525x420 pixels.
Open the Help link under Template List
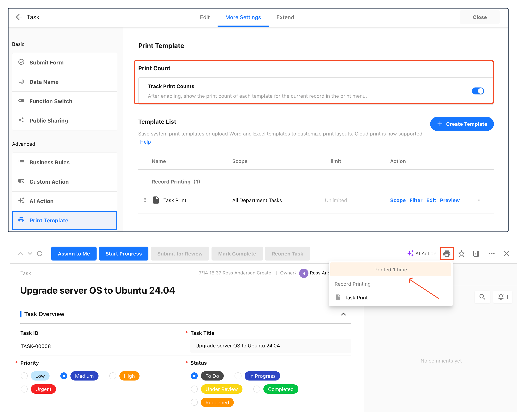[x=145, y=142]
